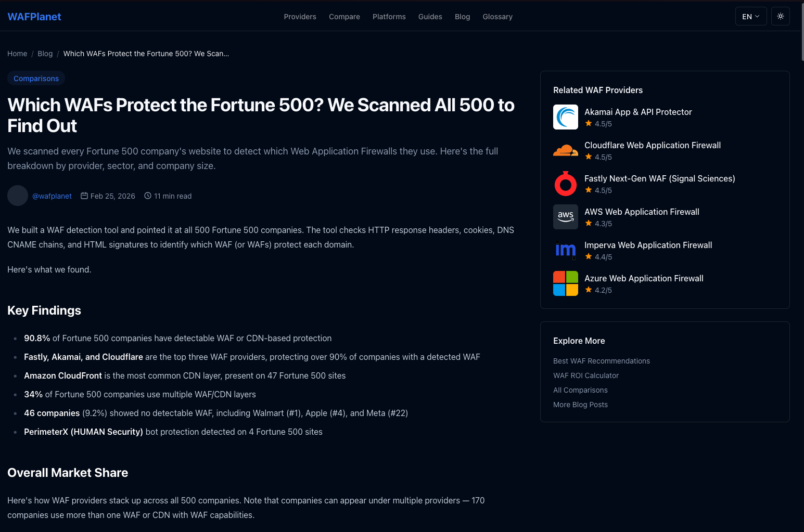Click the Akamai App & API Protector logo

tap(566, 117)
